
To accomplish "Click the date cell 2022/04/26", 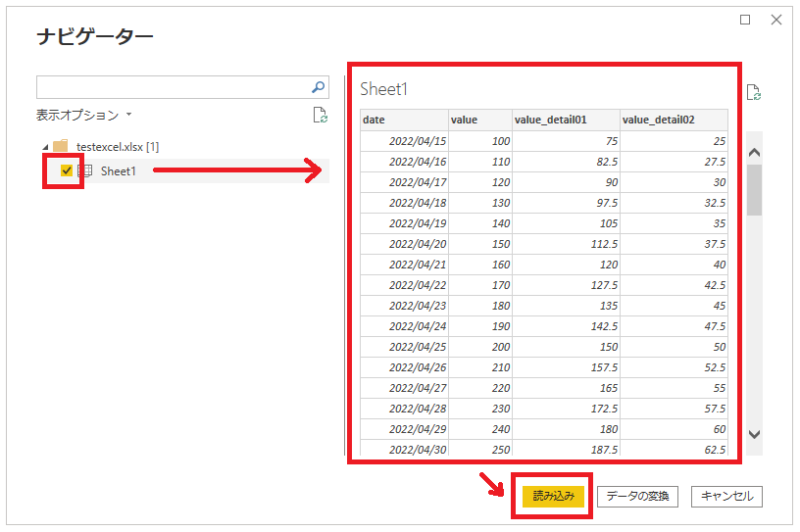I will tap(404, 368).
